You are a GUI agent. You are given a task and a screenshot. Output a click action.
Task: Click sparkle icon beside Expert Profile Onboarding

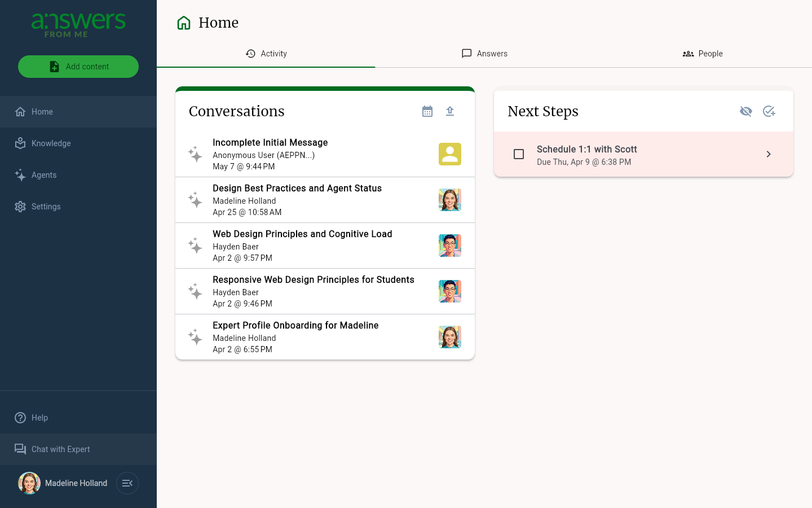point(195,337)
